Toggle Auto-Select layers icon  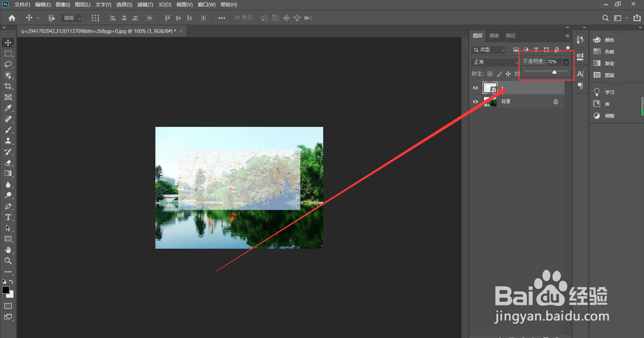click(x=51, y=18)
